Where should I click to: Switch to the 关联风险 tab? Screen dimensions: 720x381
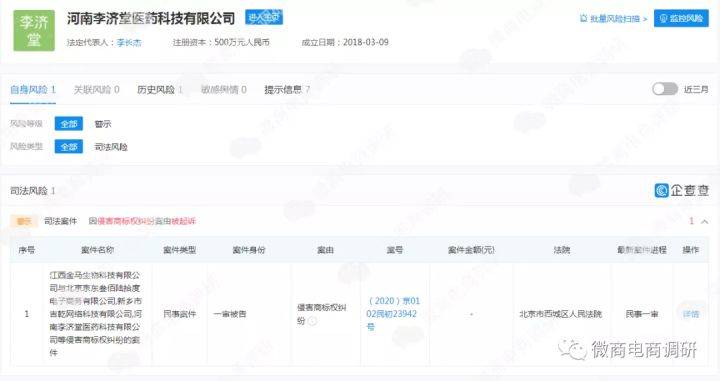(96, 90)
